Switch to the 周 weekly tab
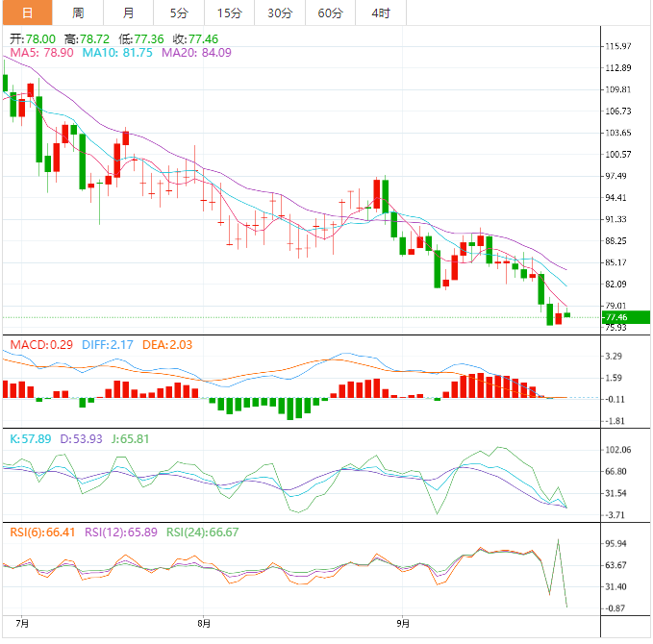653x644 pixels. click(x=78, y=12)
